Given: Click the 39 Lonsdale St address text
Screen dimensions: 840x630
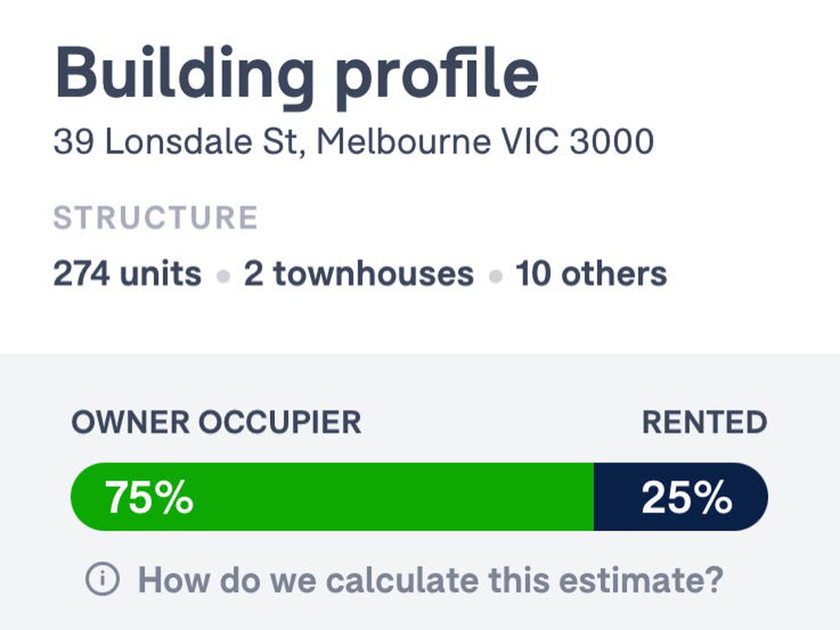Looking at the screenshot, I should [353, 142].
